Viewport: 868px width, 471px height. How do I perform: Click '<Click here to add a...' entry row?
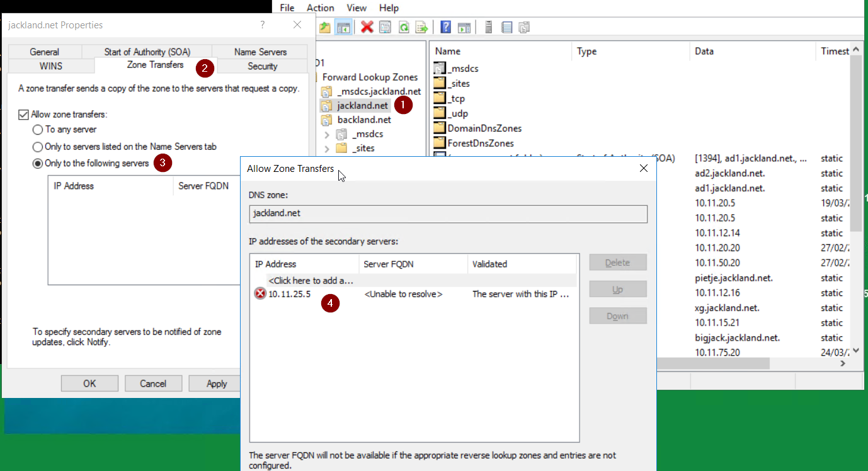(311, 281)
